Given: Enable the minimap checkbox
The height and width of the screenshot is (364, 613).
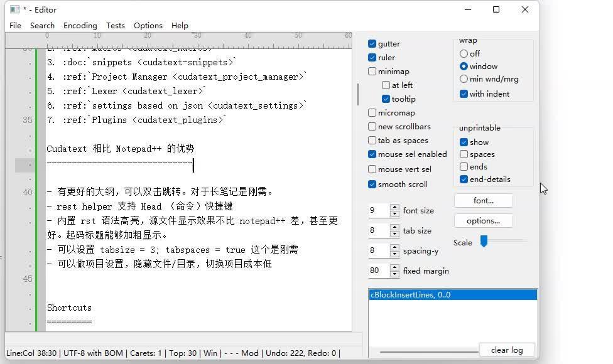Looking at the screenshot, I should (372, 71).
